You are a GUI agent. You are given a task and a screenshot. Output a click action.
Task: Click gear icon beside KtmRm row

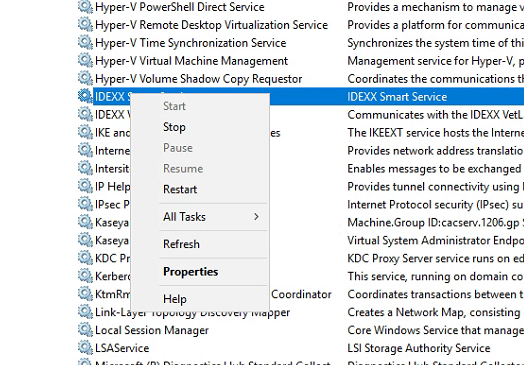pos(85,294)
